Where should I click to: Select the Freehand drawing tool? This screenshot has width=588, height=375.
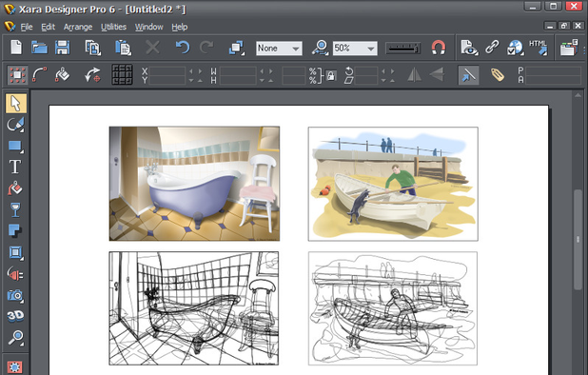tap(16, 125)
